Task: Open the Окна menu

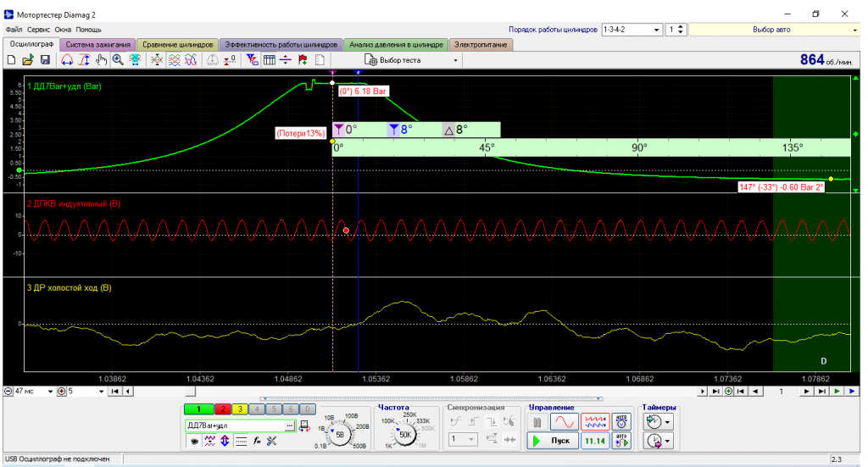Action: click(x=63, y=30)
